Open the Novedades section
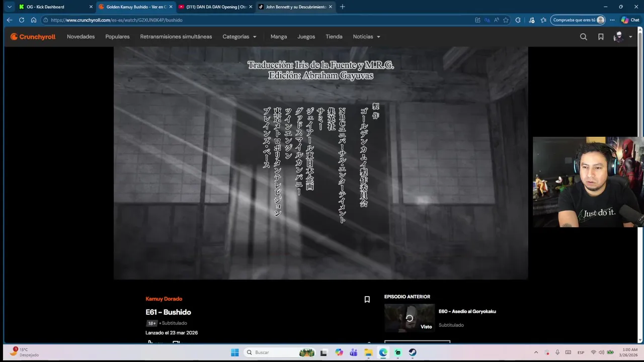Screen dimensions: 644x362 tap(80, 37)
